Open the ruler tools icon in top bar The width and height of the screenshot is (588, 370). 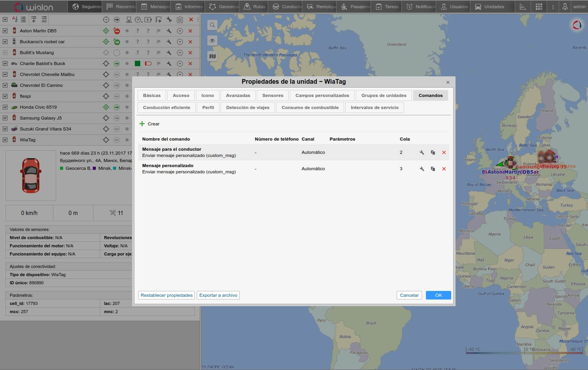pyautogui.click(x=523, y=7)
